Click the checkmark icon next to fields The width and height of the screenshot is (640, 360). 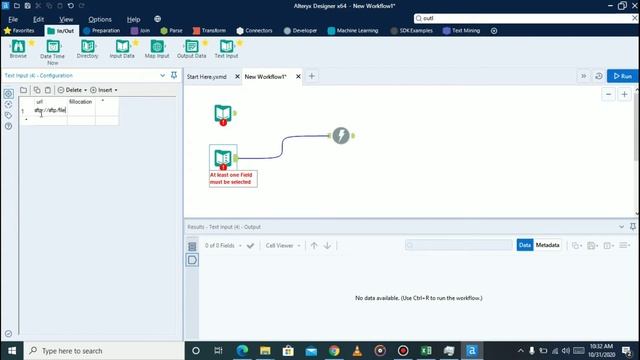click(250, 246)
